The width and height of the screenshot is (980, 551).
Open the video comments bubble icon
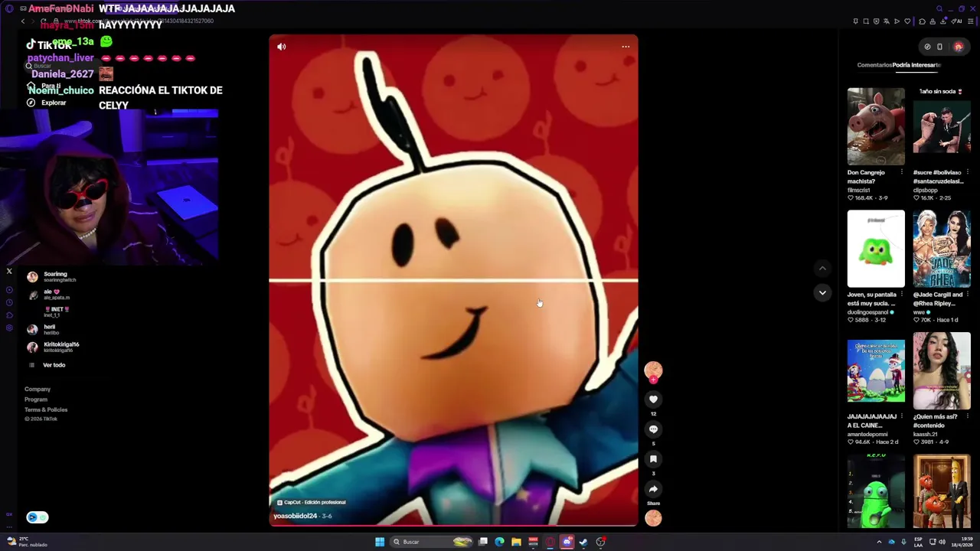click(x=653, y=429)
